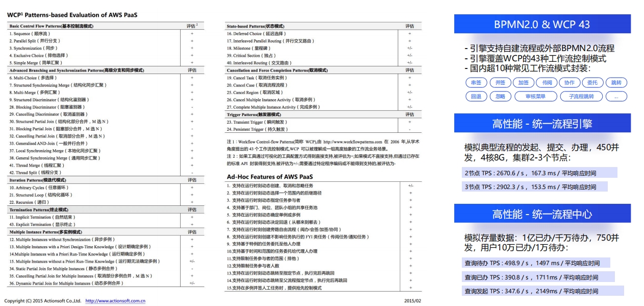Click the "WCP Patterns-based Evaluation of AWS PaaS" title
This screenshot has height=306, width=644.
click(72, 15)
